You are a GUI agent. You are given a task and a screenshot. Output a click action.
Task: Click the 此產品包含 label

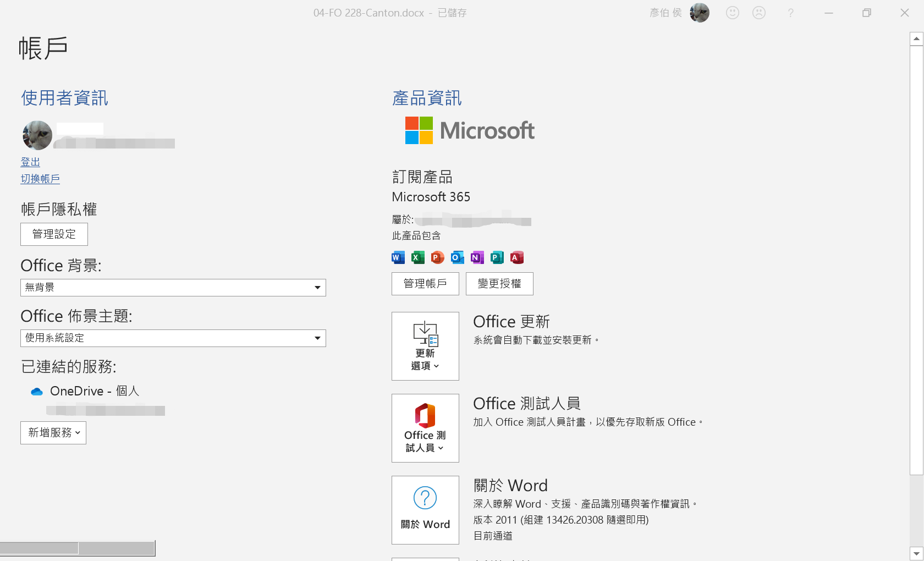[416, 236]
